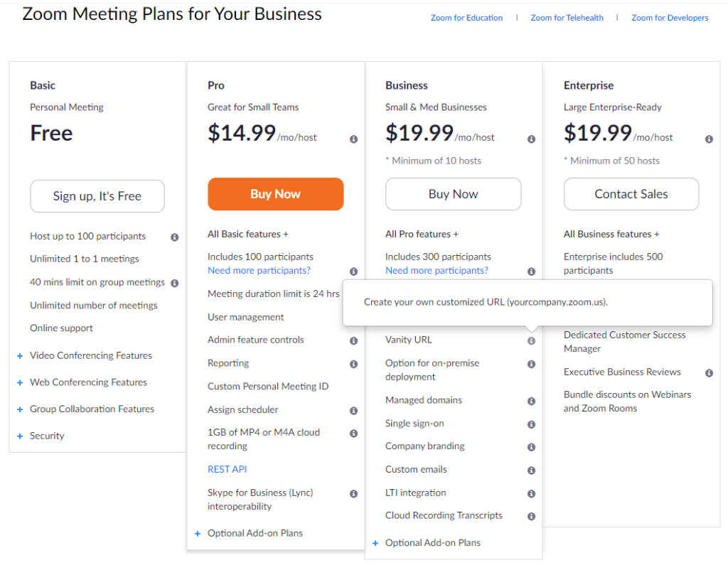
Task: Open Zoom for Developers link
Action: 670,18
